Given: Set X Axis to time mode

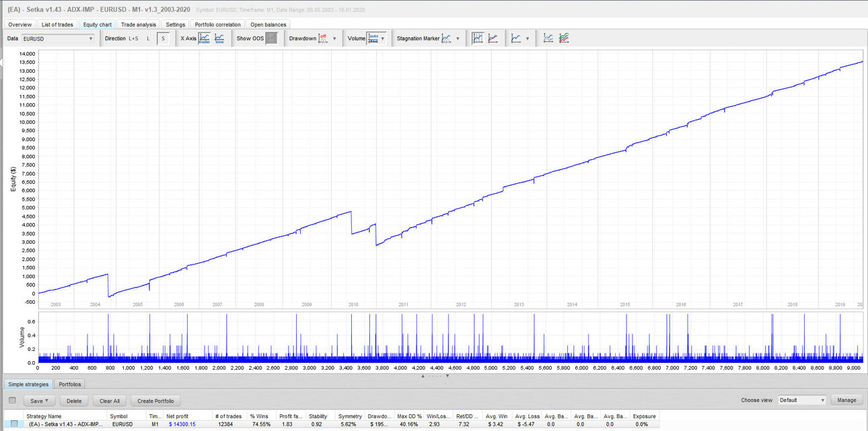Looking at the screenshot, I should pos(219,38).
